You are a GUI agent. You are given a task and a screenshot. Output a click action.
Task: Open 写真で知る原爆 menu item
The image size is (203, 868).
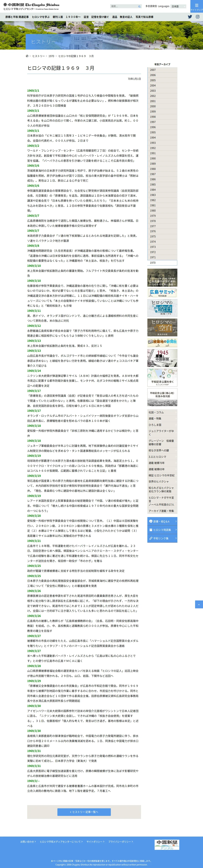pyautogui.click(x=144, y=17)
